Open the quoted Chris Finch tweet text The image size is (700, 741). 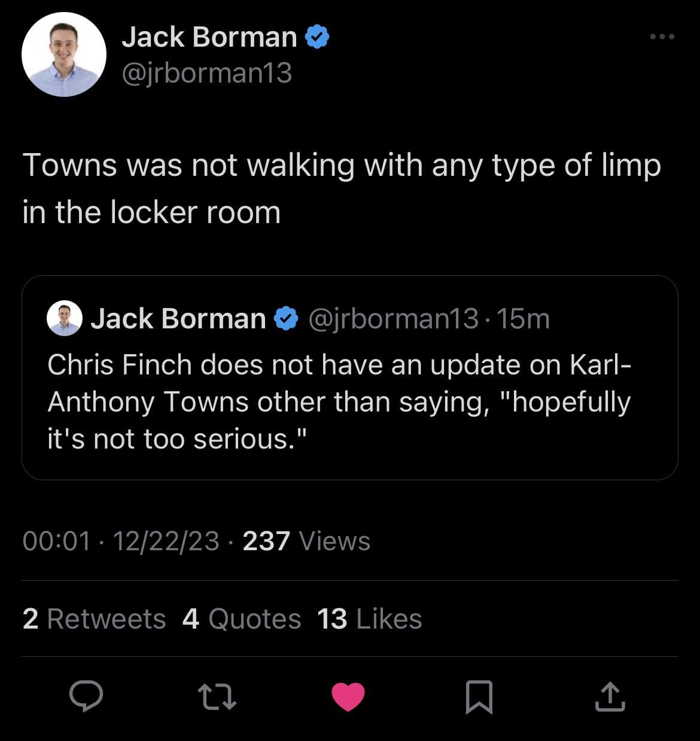(339, 401)
